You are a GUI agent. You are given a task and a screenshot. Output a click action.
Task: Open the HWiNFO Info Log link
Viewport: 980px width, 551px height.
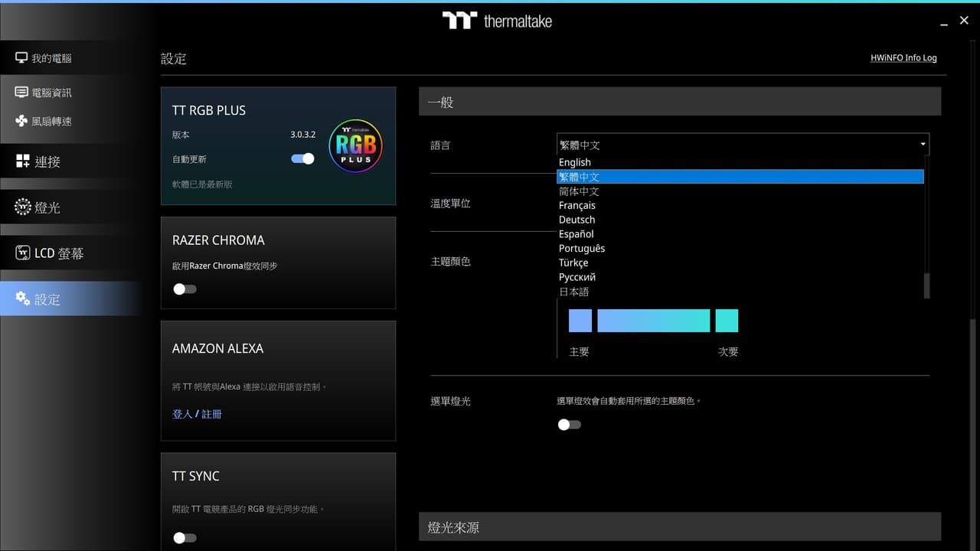coord(903,58)
